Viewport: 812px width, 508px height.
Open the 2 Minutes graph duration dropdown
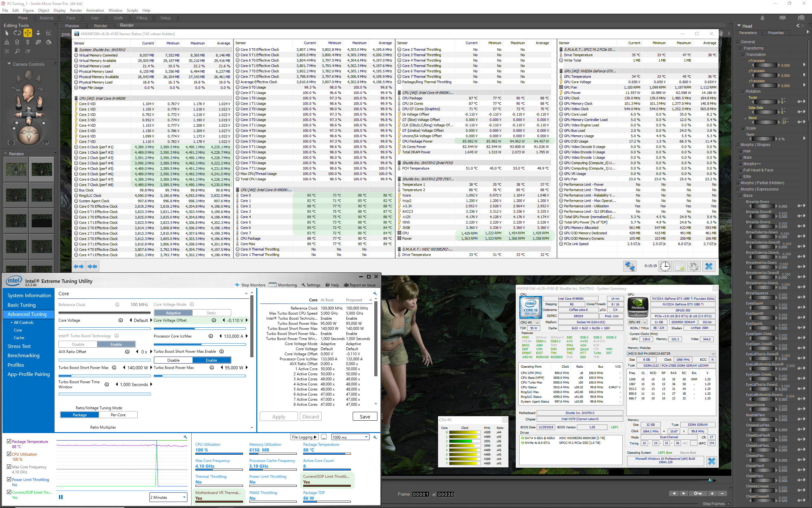click(x=168, y=497)
